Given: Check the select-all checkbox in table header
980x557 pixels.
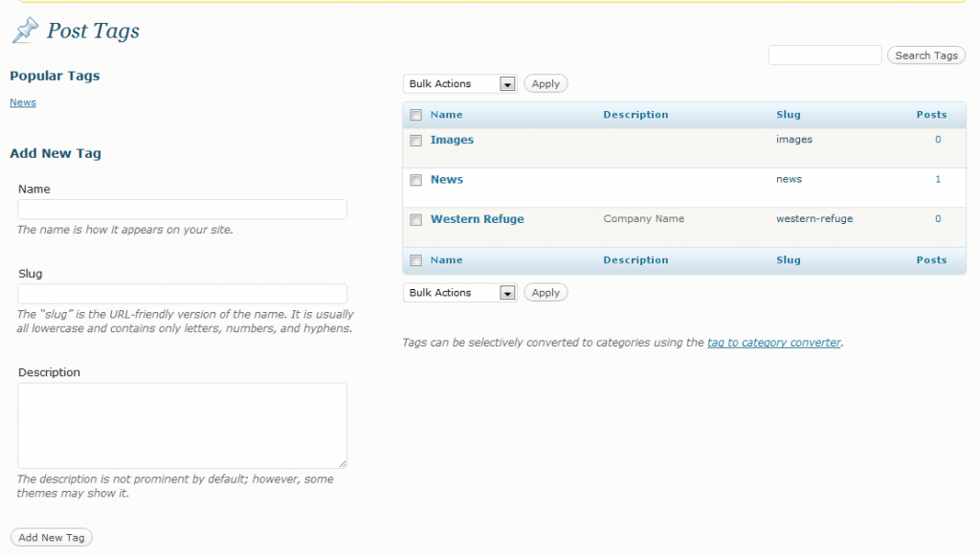Looking at the screenshot, I should (415, 114).
